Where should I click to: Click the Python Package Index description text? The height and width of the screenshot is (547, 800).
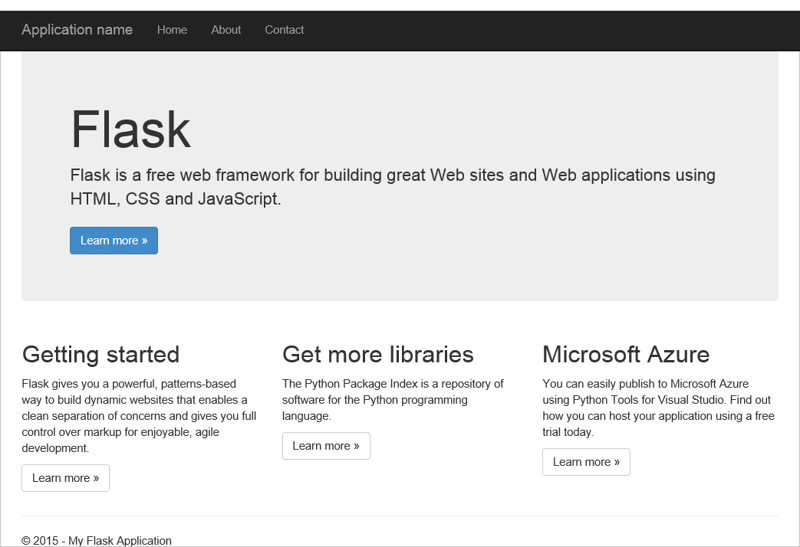coord(392,399)
